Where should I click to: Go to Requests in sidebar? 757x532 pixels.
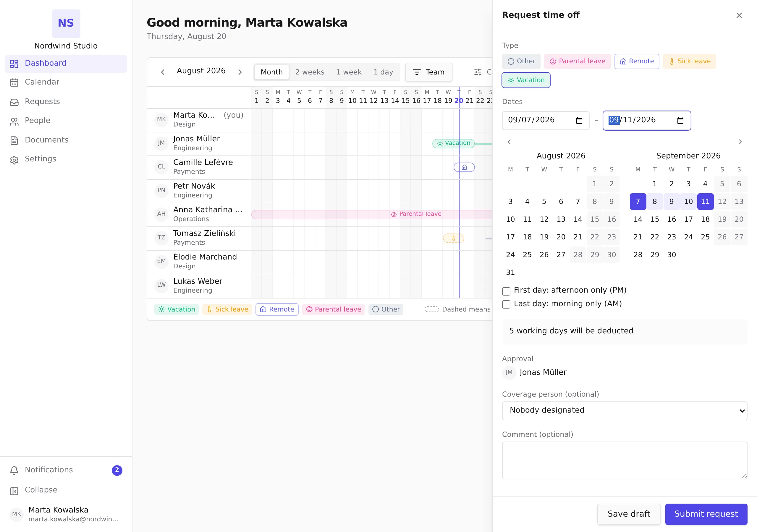pyautogui.click(x=66, y=101)
